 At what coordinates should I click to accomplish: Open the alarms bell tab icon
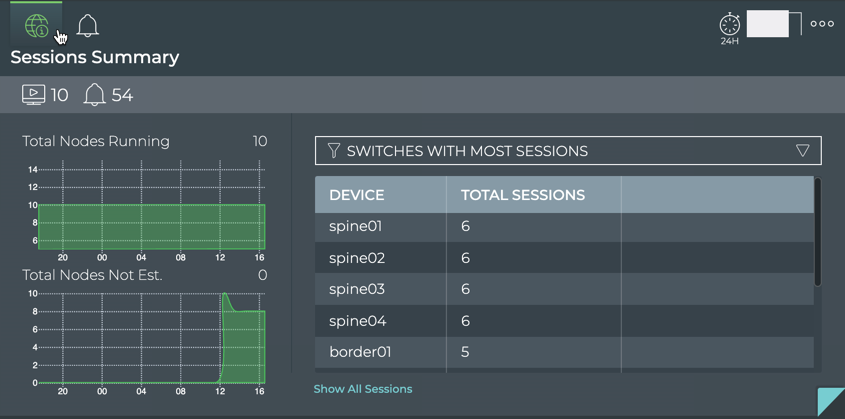(88, 26)
